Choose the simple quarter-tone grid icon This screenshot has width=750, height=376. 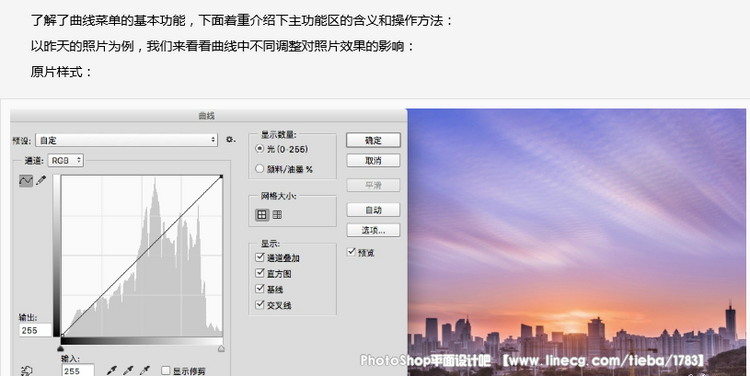262,215
